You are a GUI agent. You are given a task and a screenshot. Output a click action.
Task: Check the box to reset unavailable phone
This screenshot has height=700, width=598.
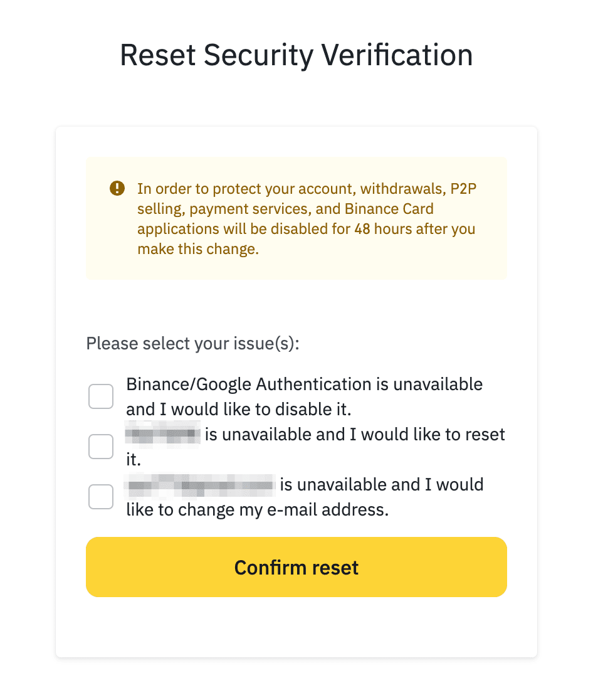tap(101, 447)
